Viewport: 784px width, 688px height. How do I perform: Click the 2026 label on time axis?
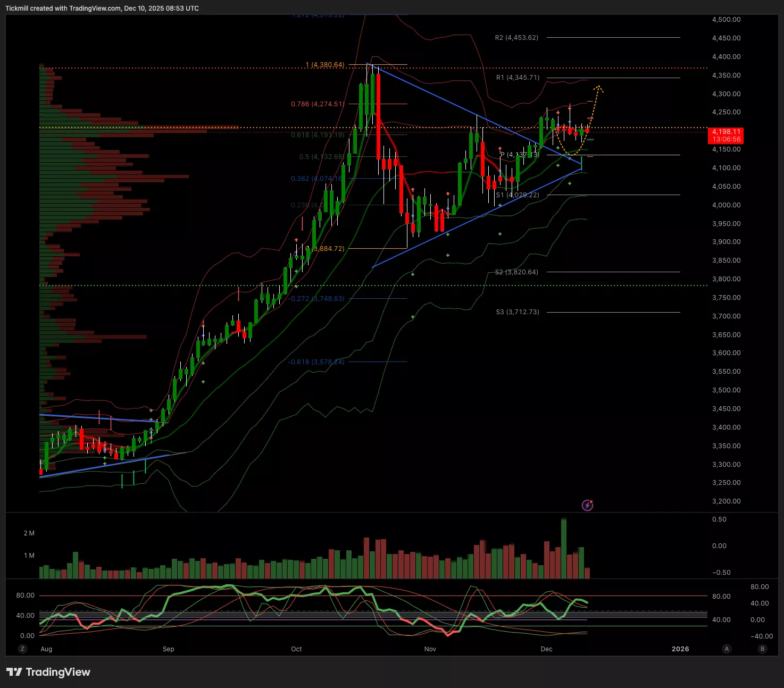(x=680, y=649)
